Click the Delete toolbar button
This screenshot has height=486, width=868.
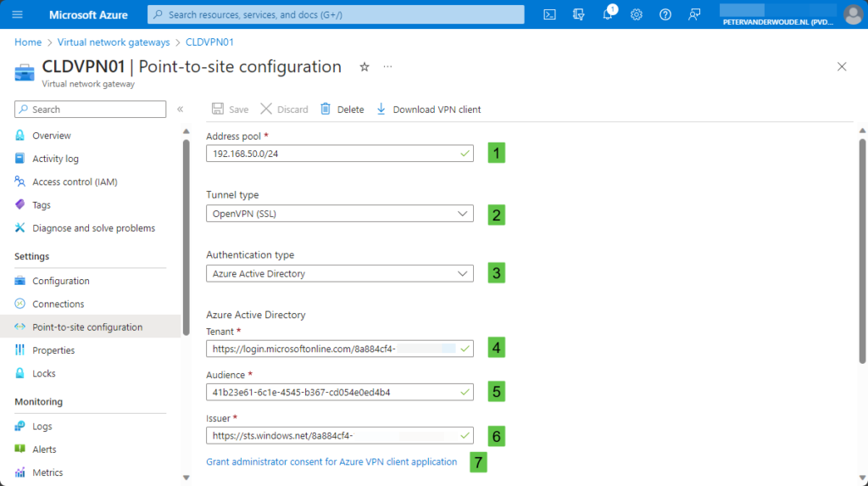coord(342,109)
